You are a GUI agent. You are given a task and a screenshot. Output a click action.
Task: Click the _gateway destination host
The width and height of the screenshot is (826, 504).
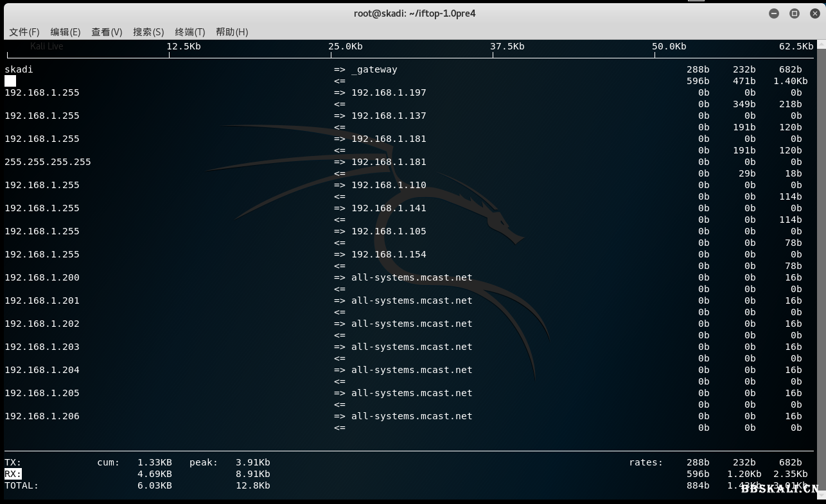(x=374, y=69)
